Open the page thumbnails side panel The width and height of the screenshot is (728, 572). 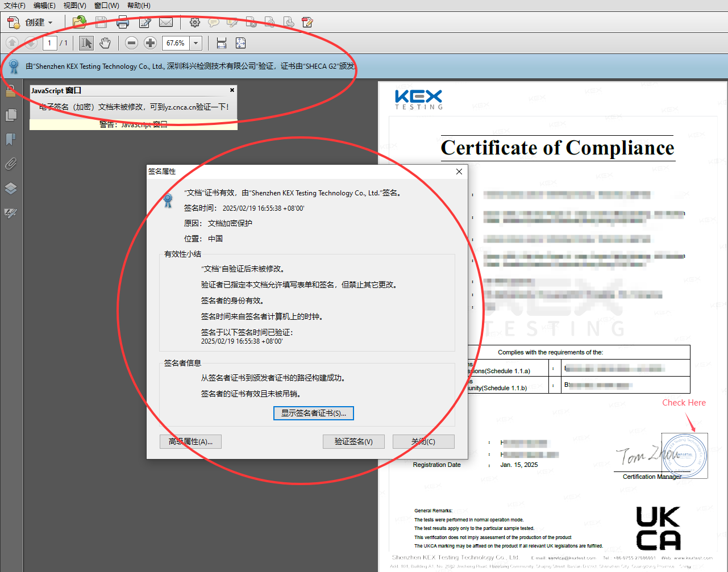point(10,115)
